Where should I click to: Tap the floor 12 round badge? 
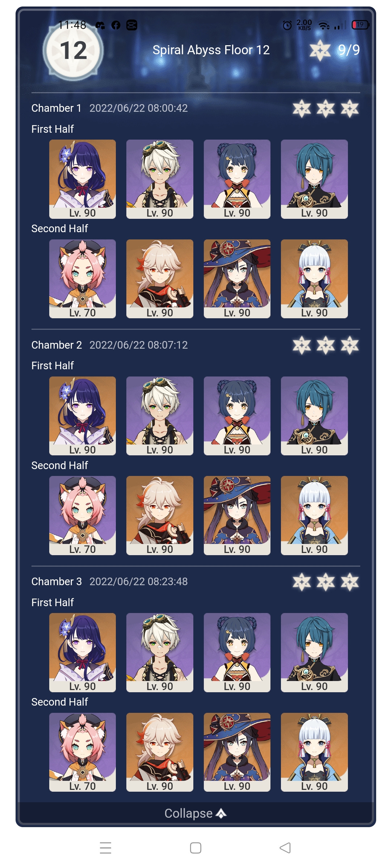click(x=73, y=51)
